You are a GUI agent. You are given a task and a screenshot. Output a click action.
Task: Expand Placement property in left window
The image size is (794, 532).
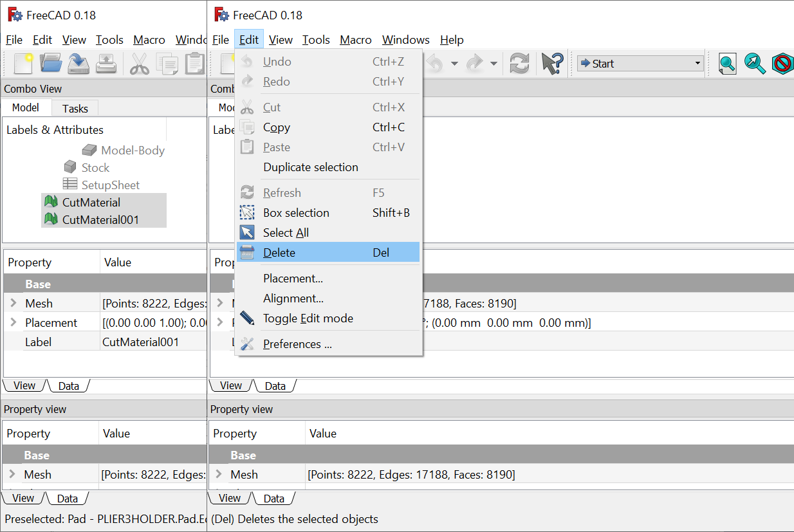(x=14, y=322)
